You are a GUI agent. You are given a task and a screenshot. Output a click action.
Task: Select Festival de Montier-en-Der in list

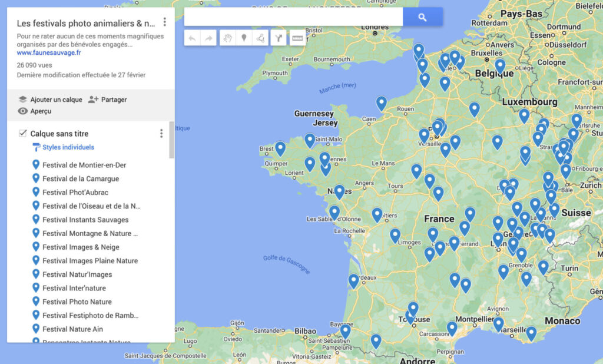click(x=84, y=165)
